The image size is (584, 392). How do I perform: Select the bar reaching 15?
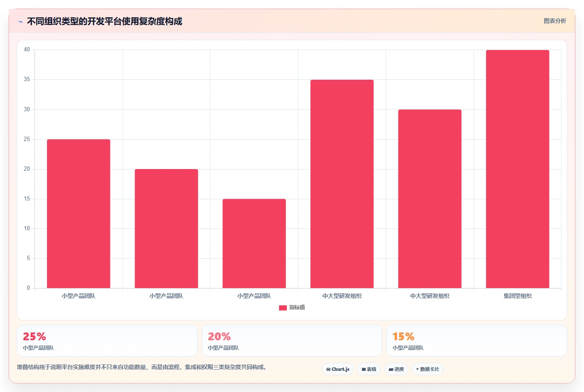tap(254, 243)
